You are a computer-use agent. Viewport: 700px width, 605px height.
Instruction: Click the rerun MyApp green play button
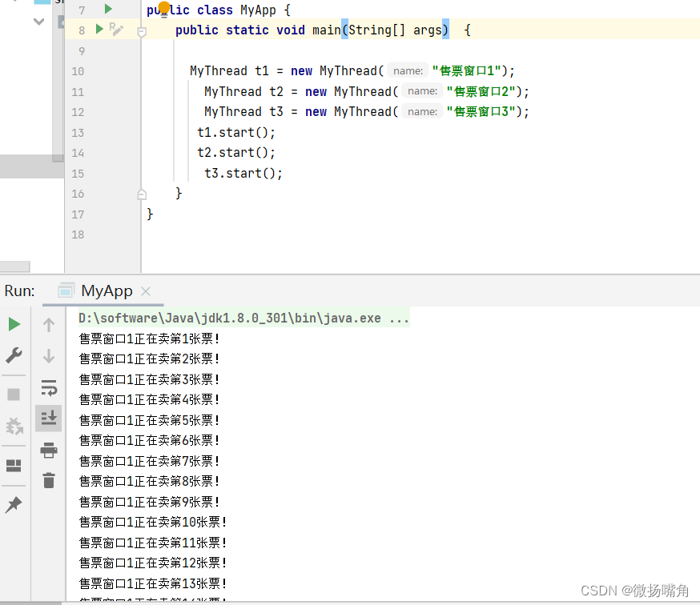pyautogui.click(x=14, y=324)
